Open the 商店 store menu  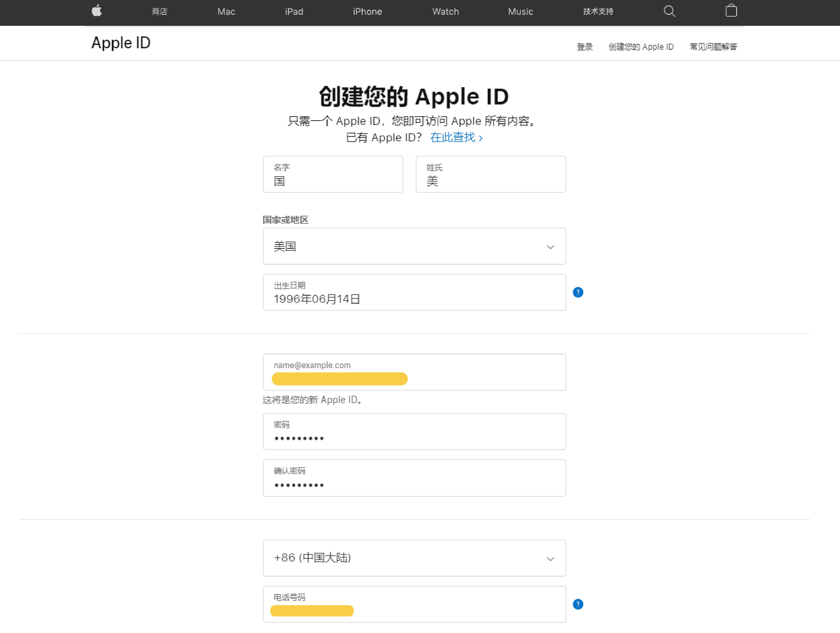pos(160,12)
